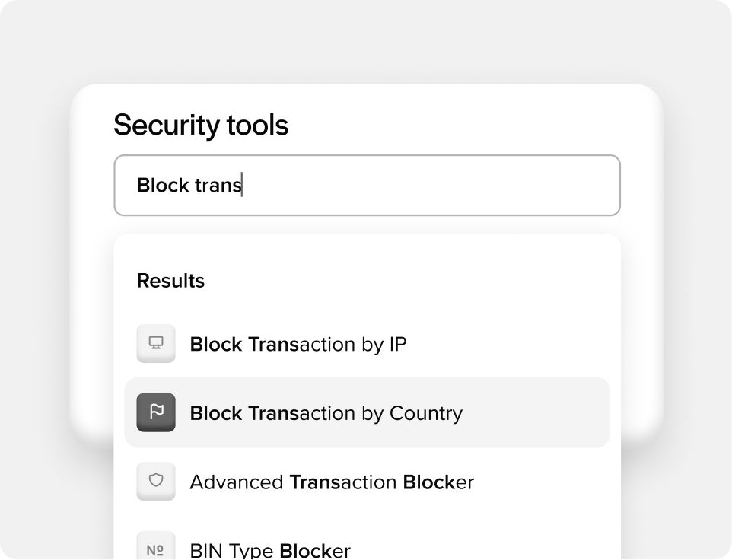
Task: Click the word "Country" in highlighted result
Action: point(426,414)
